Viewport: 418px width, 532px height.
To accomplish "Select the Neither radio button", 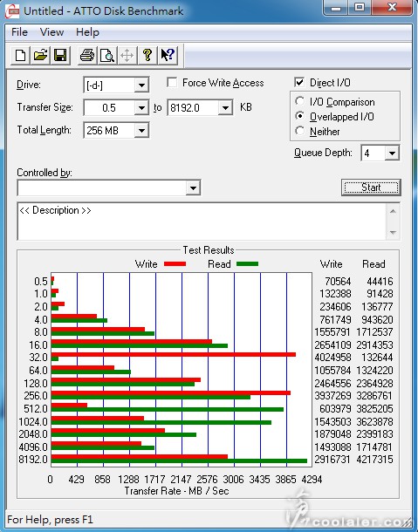I will pos(299,131).
